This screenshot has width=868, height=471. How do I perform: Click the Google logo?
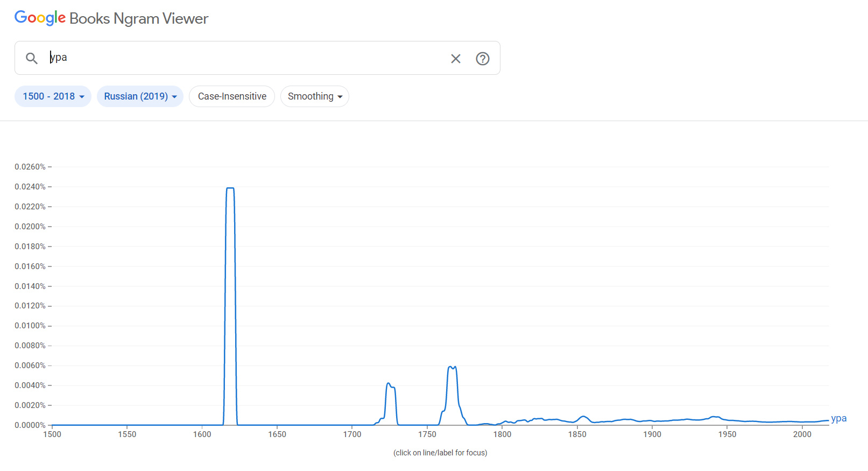(40, 18)
